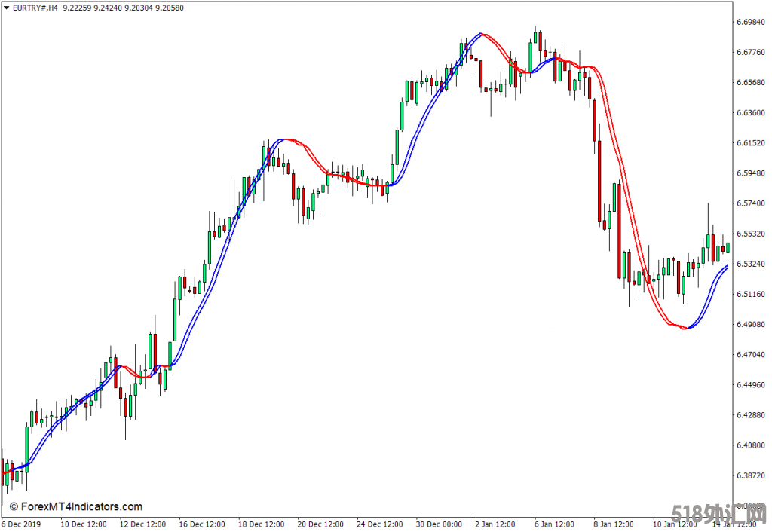Click the 6.40800 price label
This screenshot has height=532, width=772.
751,445
